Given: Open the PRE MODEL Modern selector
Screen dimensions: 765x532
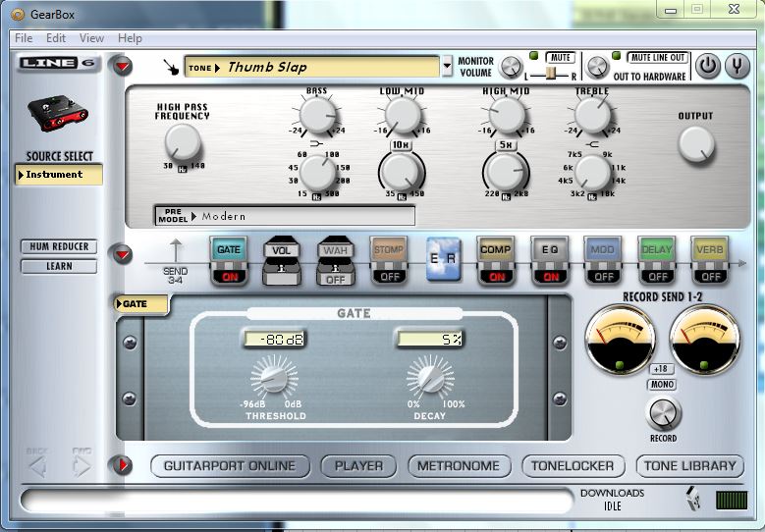Looking at the screenshot, I should pos(285,216).
